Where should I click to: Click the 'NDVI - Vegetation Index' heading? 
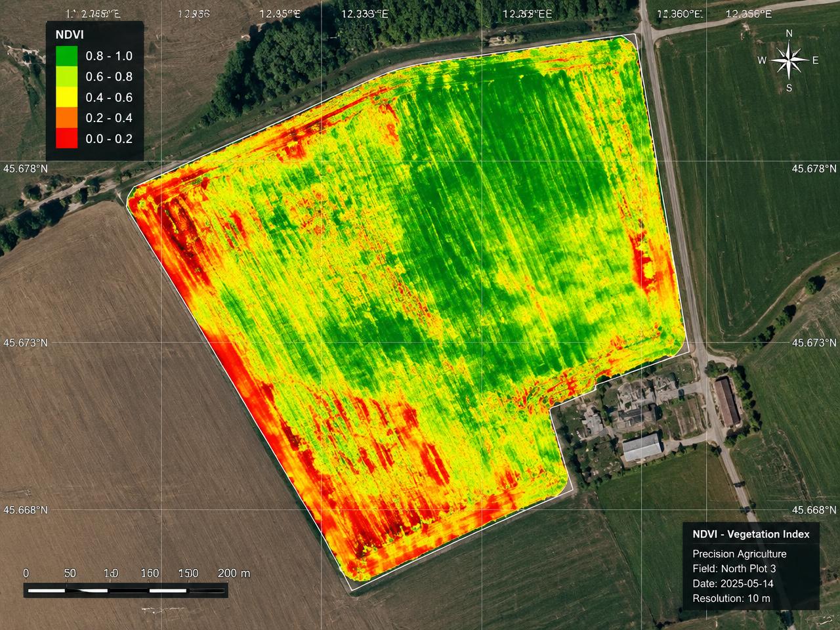coord(751,534)
